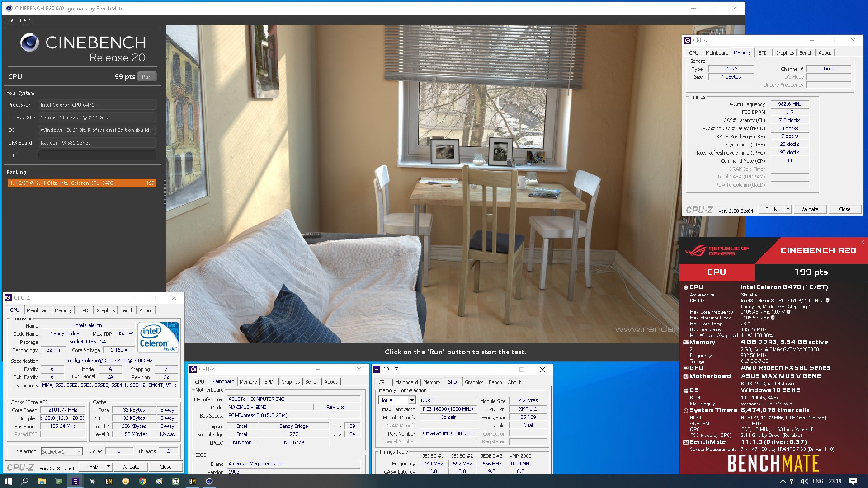Click the BenchMate logo at the panel bottom

pyautogui.click(x=773, y=463)
